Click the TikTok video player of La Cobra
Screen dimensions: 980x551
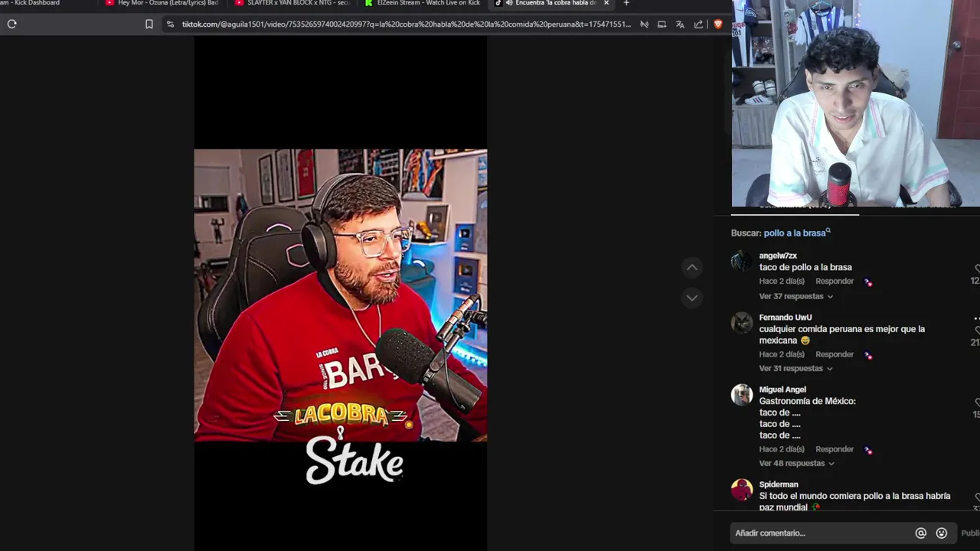point(340,295)
